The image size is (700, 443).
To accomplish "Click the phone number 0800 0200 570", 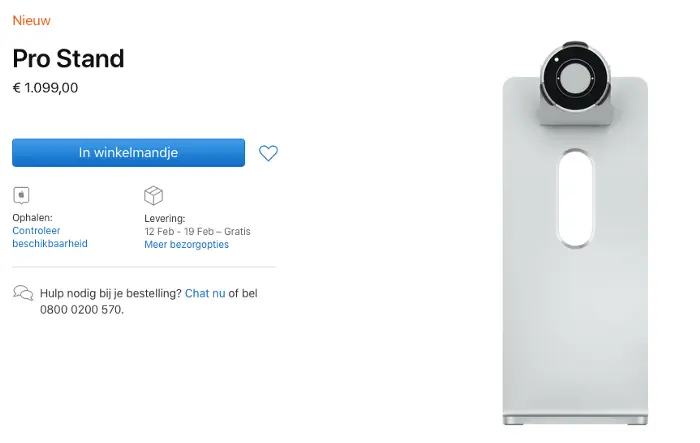I will click(81, 310).
